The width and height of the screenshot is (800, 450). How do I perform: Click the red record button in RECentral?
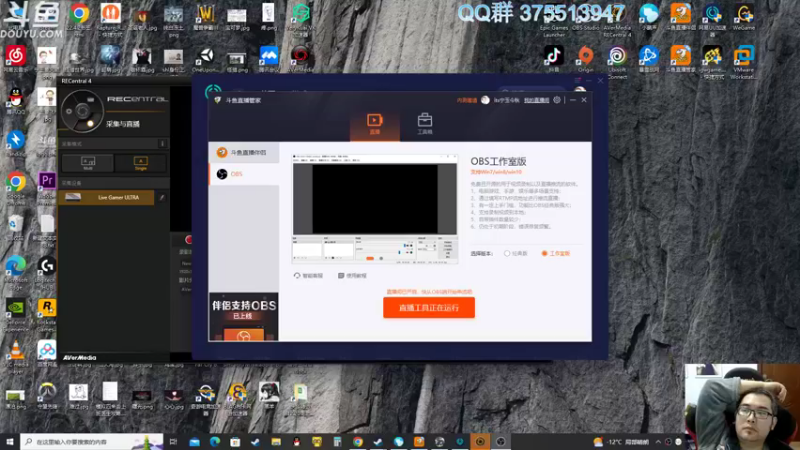point(188,239)
